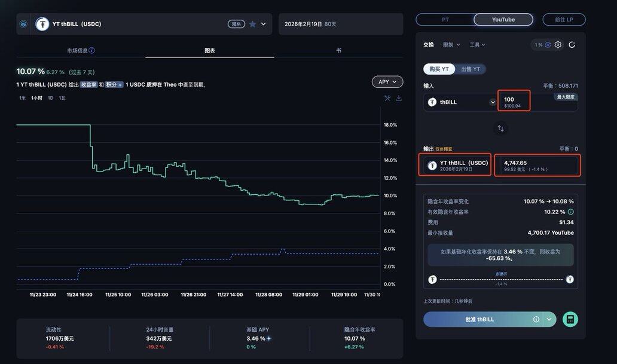Open chart tools crossed-wrench icon
Screen dimensions: 617x364
click(387, 98)
